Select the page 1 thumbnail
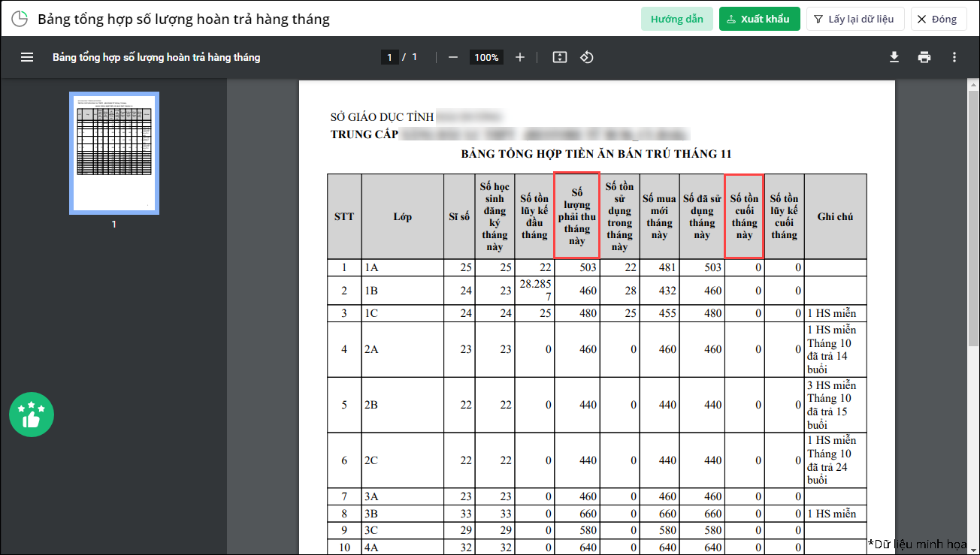The width and height of the screenshot is (980, 555). 114,153
